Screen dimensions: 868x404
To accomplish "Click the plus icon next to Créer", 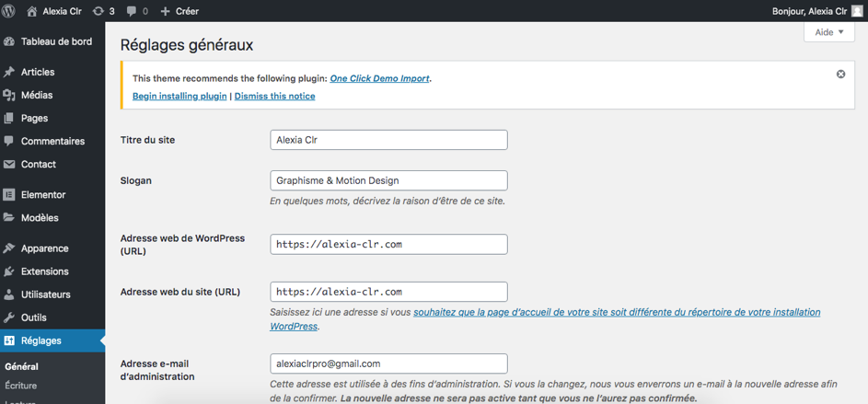I will tap(165, 10).
